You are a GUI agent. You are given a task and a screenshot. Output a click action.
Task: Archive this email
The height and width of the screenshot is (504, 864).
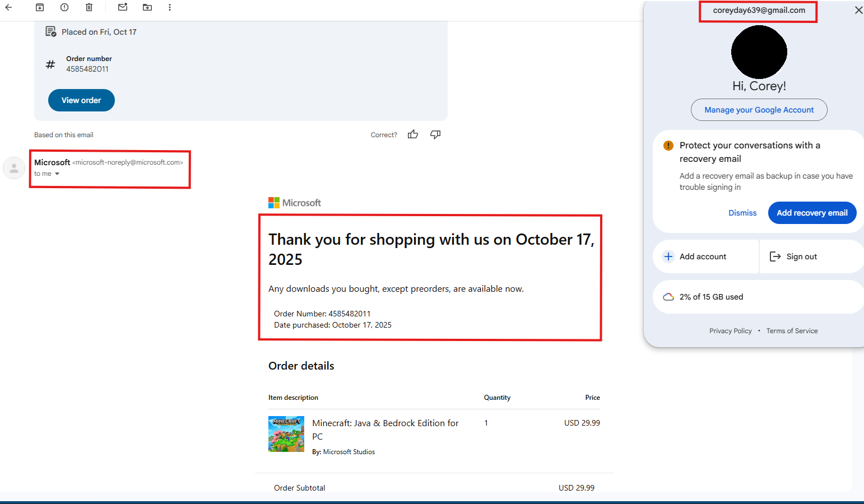pos(40,7)
